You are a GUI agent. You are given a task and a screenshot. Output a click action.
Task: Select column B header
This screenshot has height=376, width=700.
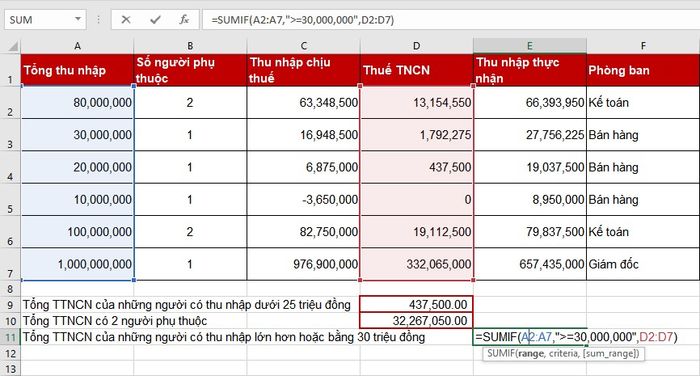190,46
